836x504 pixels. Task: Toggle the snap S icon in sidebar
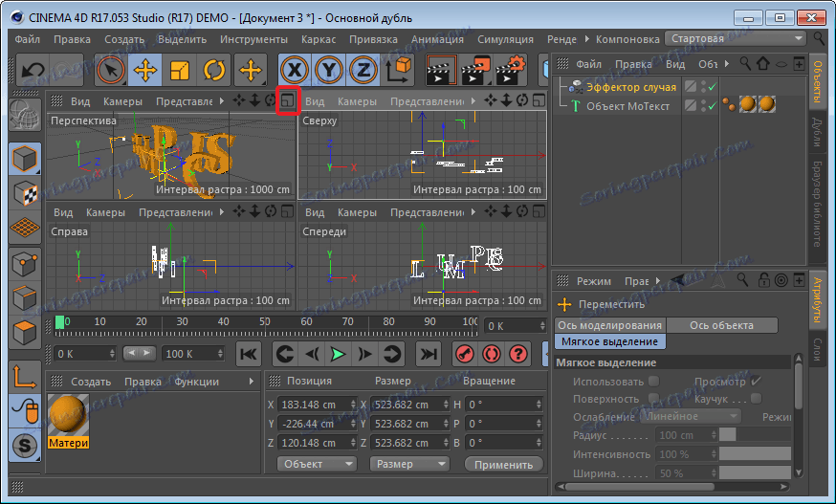click(25, 446)
